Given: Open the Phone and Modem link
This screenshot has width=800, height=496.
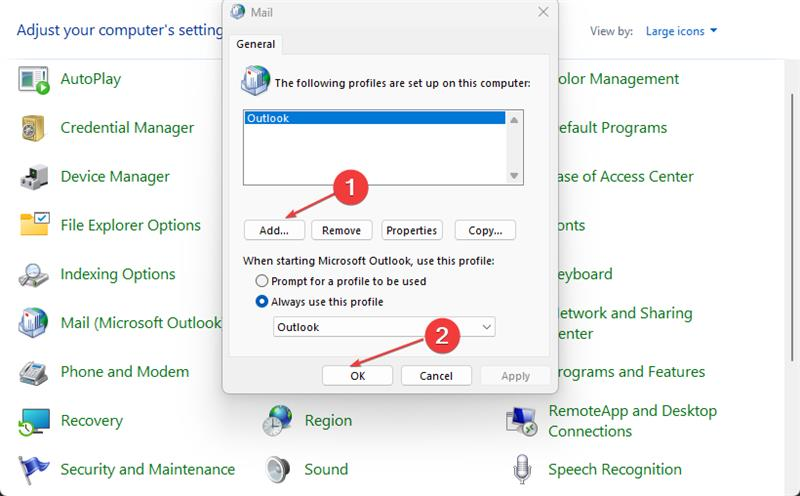Looking at the screenshot, I should click(124, 371).
